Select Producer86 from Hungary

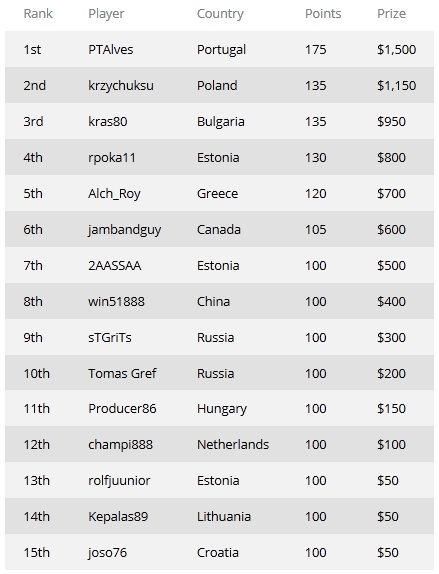[122, 408]
